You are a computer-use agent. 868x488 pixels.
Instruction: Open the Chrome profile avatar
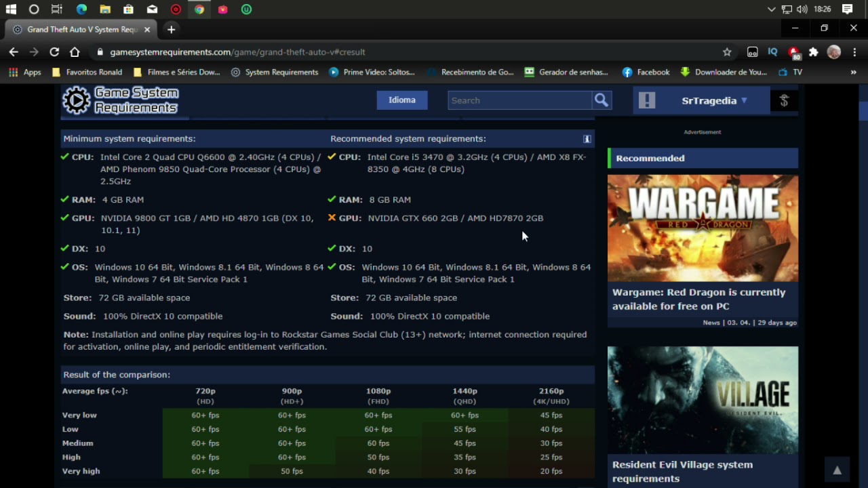tap(834, 52)
